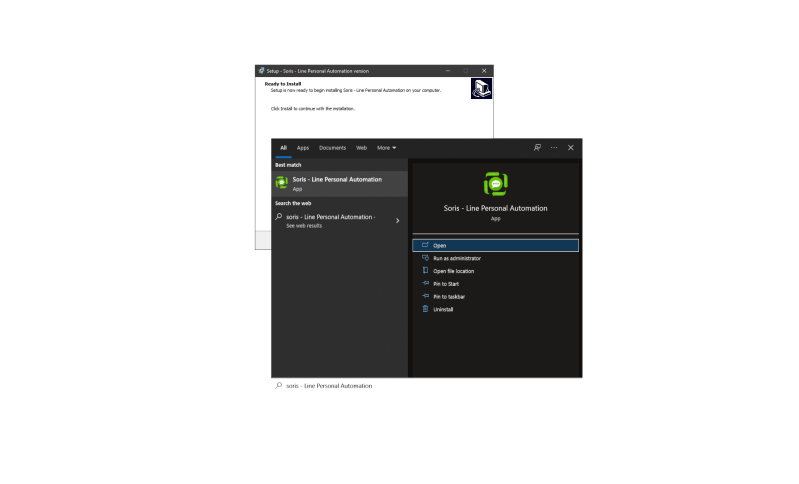Click the Pin to taskbar pin icon
The image size is (799, 484).
tap(425, 296)
